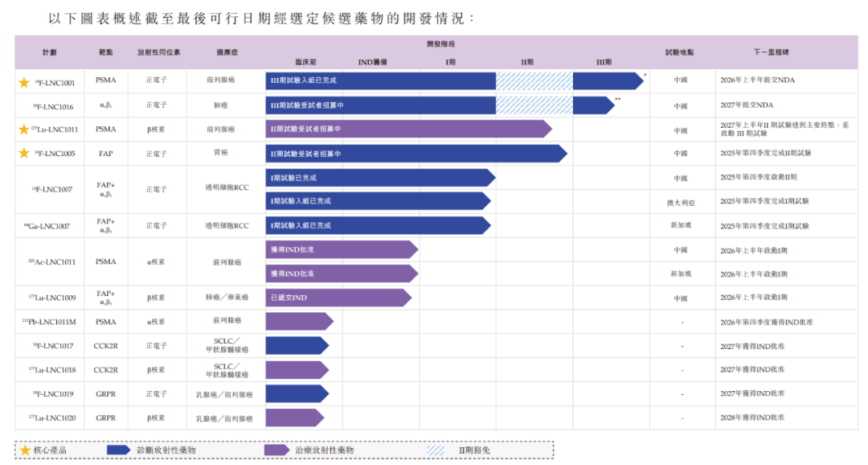Select the preclinical bar for 212Pb-LNC1011M
The image size is (868, 465).
tap(300, 322)
